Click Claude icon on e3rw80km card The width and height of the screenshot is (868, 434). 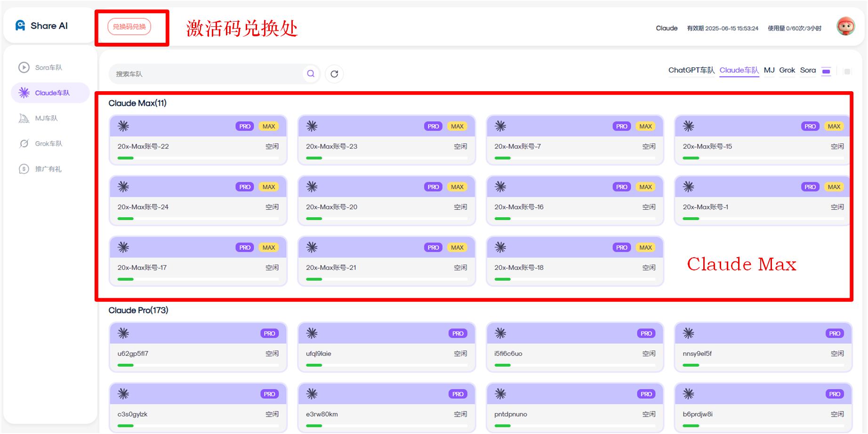(312, 394)
